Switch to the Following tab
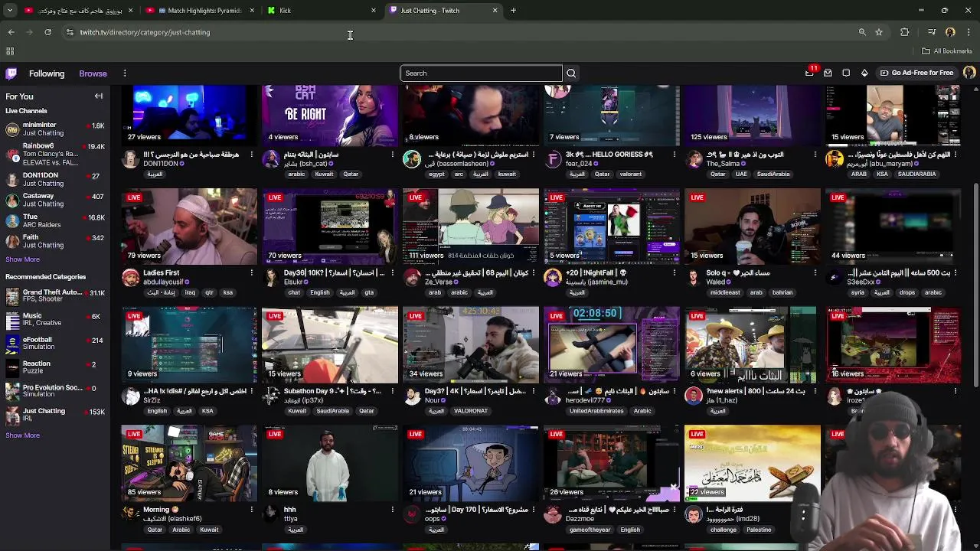980x551 pixels. click(x=47, y=73)
